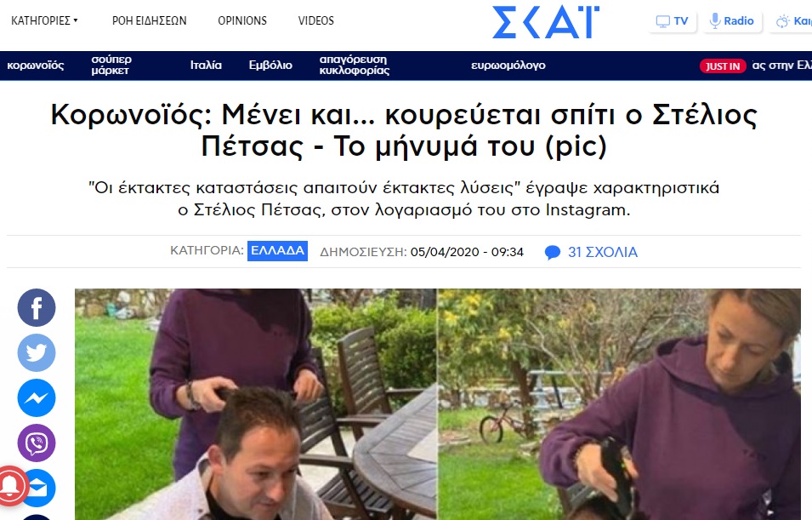View the 31 ΣΧΟΛΙΑ comments link

(603, 252)
